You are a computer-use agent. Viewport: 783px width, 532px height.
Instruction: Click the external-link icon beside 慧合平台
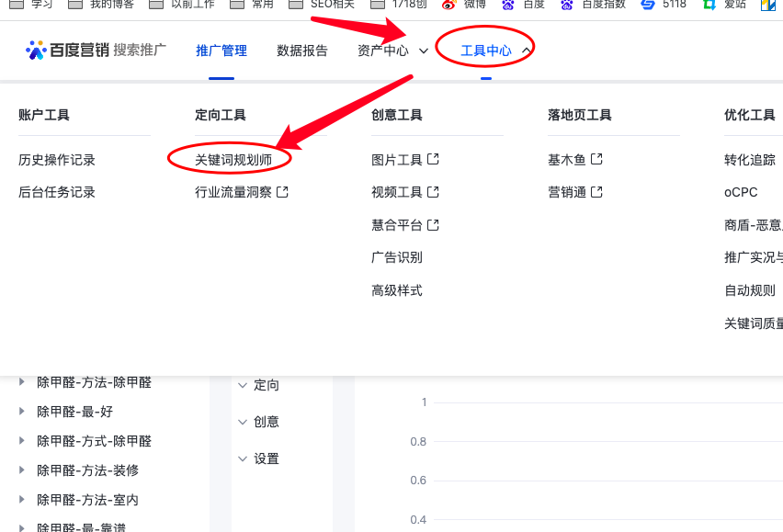point(431,223)
